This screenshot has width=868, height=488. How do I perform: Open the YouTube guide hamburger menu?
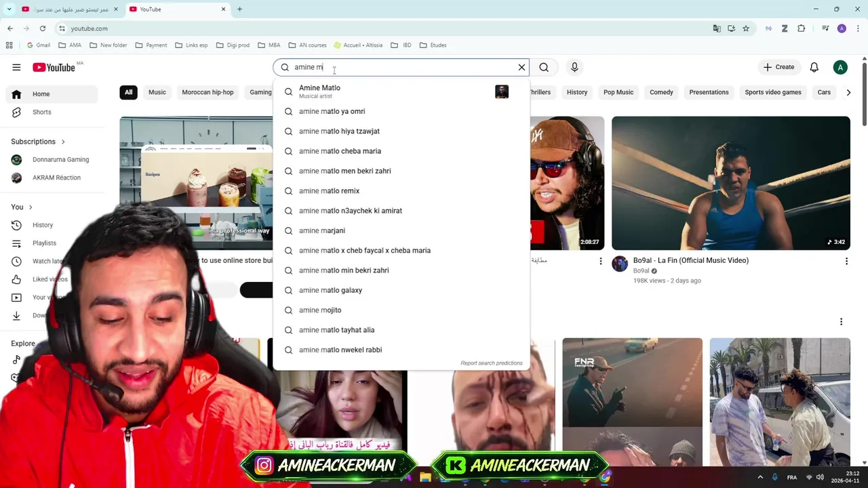point(16,67)
